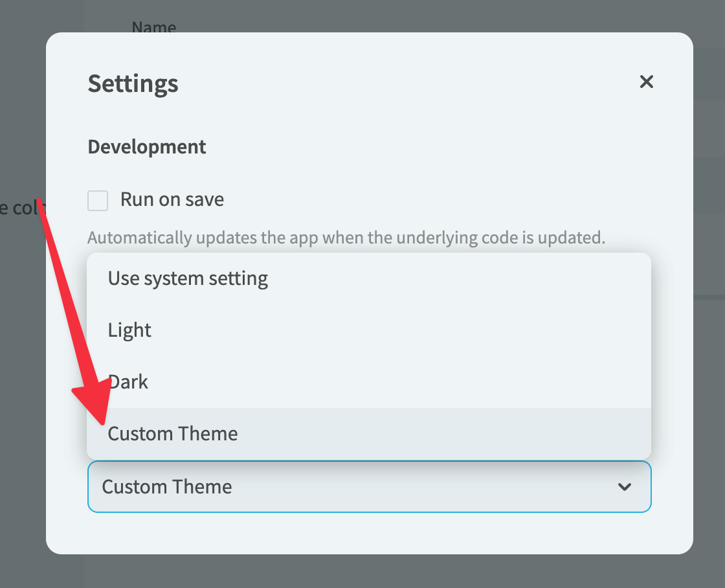The width and height of the screenshot is (725, 588).
Task: Click the checkbox next to Run on save
Action: point(97,201)
